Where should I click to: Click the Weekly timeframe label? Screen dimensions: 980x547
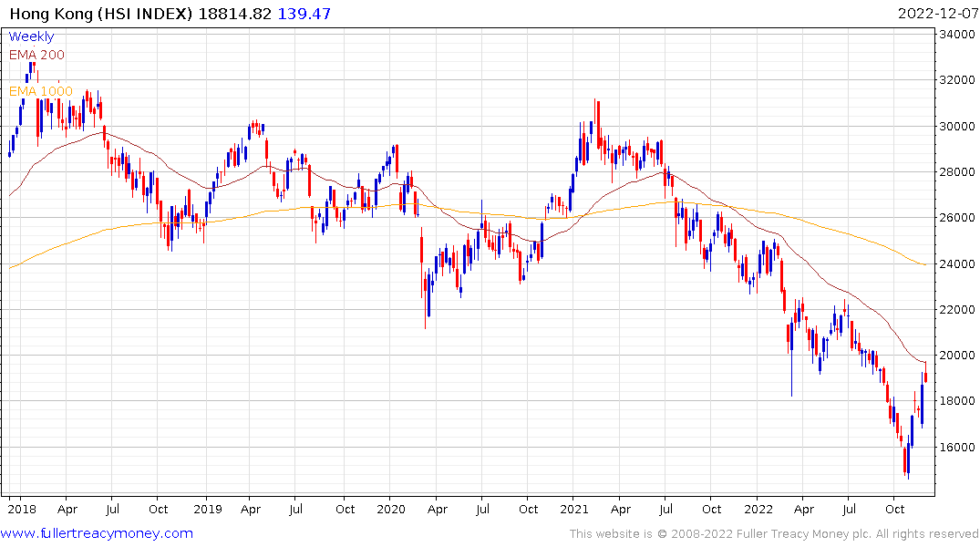pos(31,36)
